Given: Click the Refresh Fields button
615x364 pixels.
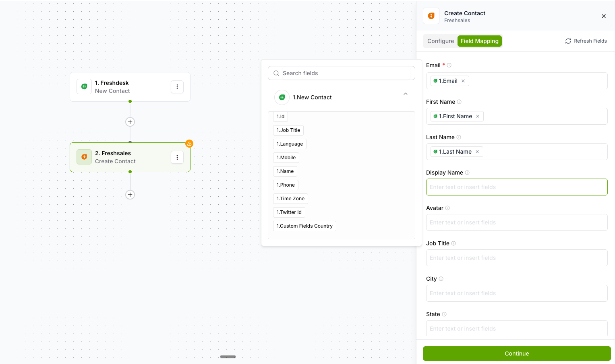Looking at the screenshot, I should tap(586, 41).
